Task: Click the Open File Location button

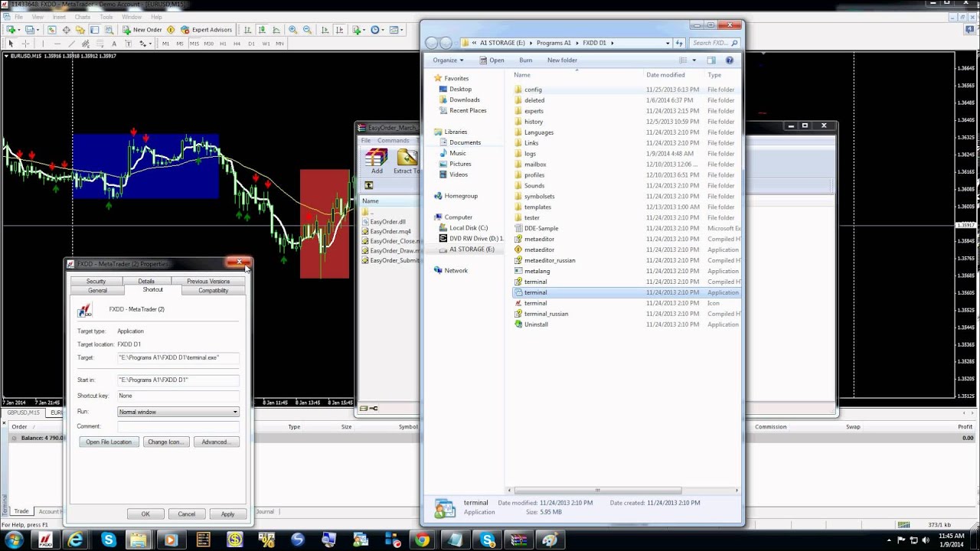Action: 109,442
